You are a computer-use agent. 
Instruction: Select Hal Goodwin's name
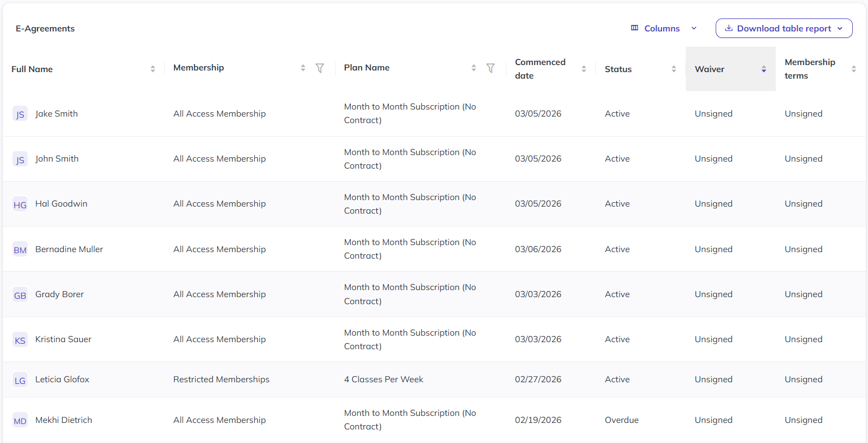click(x=61, y=203)
